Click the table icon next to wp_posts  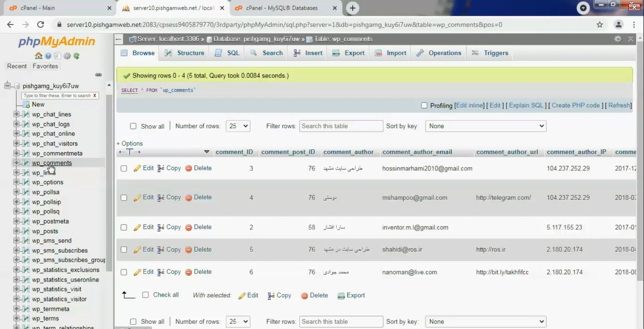click(25, 231)
